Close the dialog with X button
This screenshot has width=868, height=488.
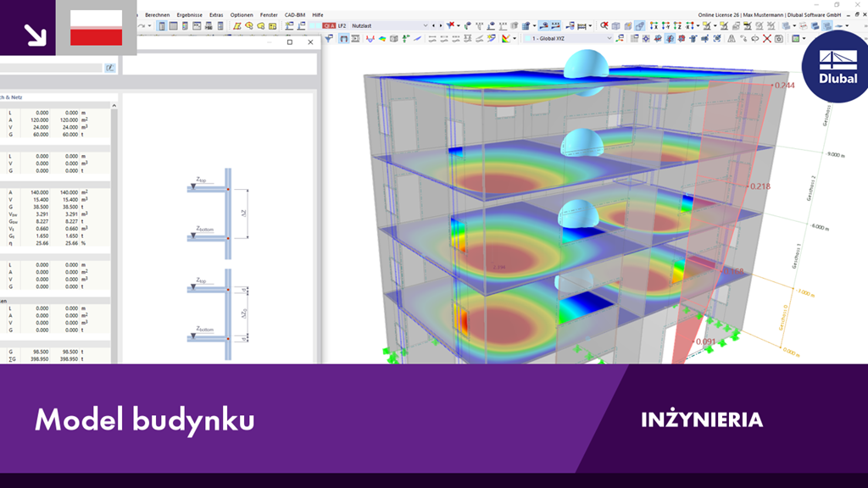tap(310, 42)
